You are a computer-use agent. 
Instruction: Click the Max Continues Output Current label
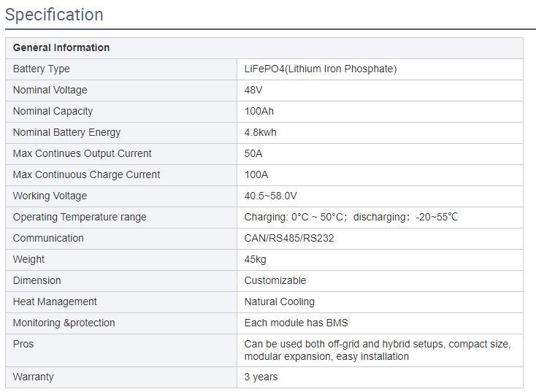[x=82, y=153]
